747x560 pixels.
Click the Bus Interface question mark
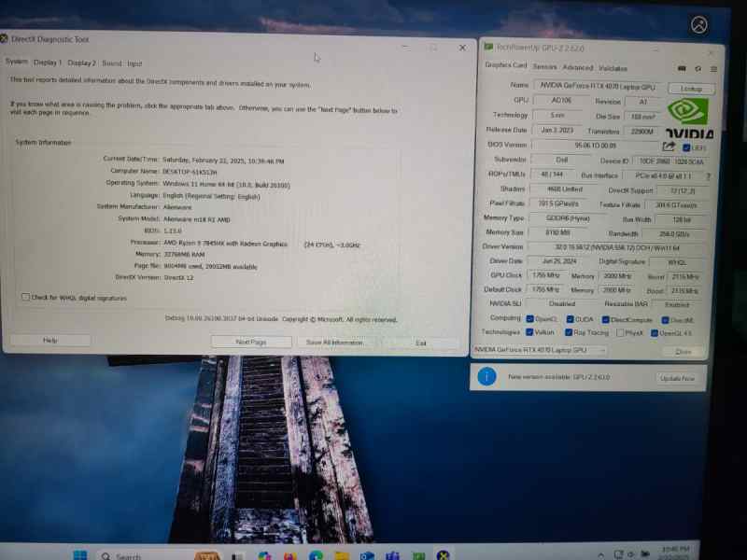pyautogui.click(x=709, y=176)
